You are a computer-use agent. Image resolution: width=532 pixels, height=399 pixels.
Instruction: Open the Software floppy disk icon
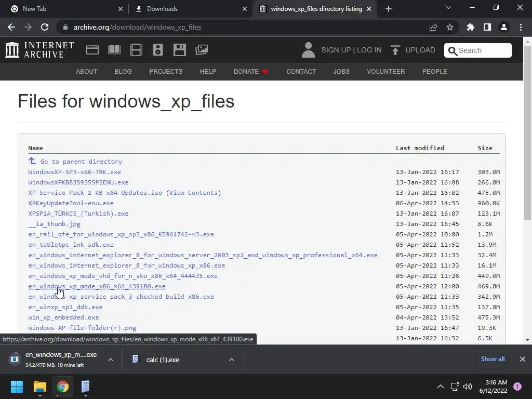pyautogui.click(x=179, y=50)
